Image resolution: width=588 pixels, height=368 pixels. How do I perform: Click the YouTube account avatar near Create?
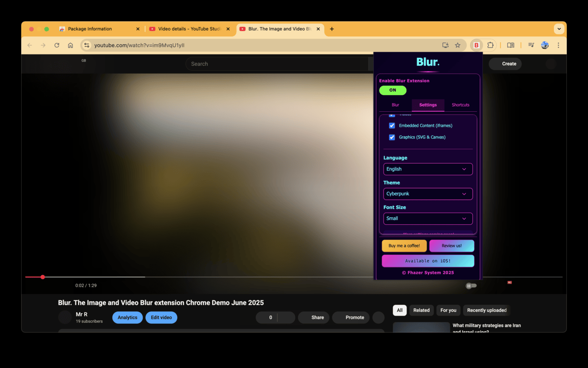(x=551, y=64)
